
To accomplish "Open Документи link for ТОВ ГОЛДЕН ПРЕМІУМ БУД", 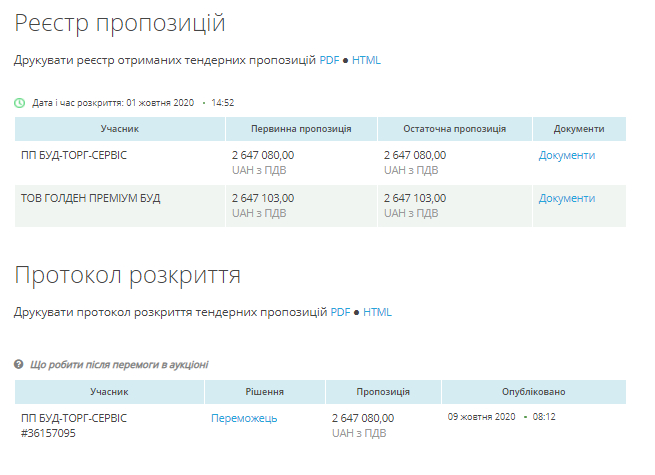I will click(x=566, y=198).
